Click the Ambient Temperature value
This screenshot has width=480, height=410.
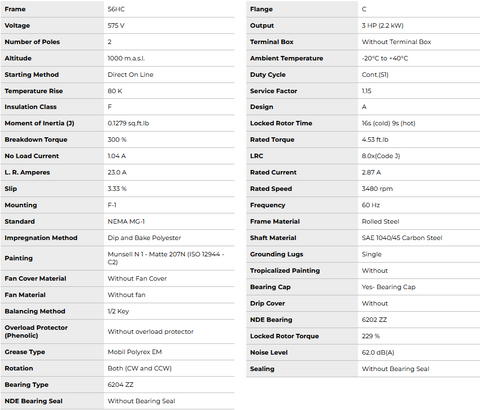(x=385, y=58)
